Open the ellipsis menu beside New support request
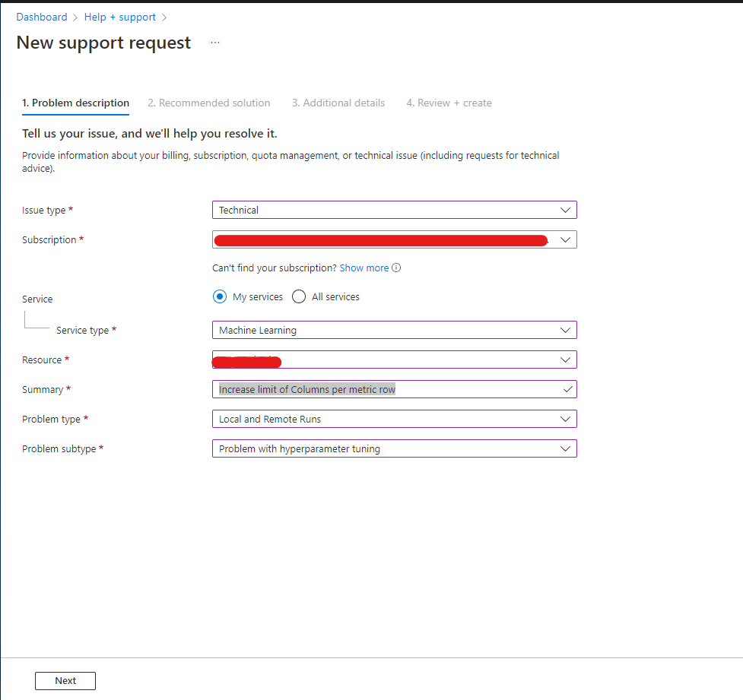 point(215,43)
